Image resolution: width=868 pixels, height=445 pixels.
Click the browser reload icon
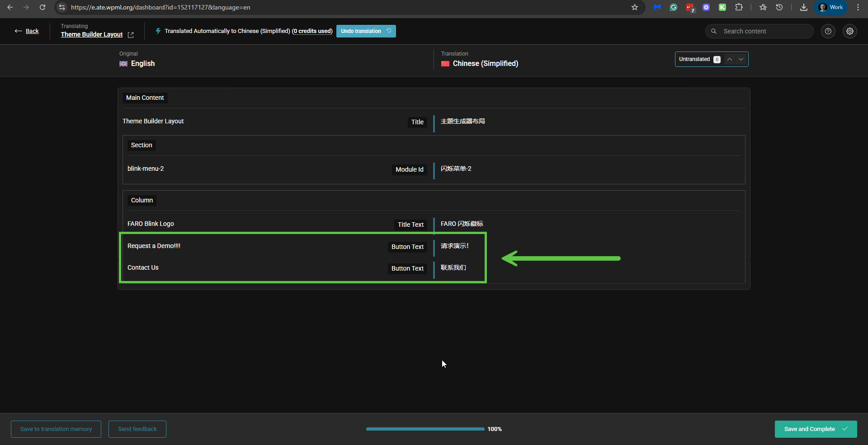pyautogui.click(x=42, y=7)
